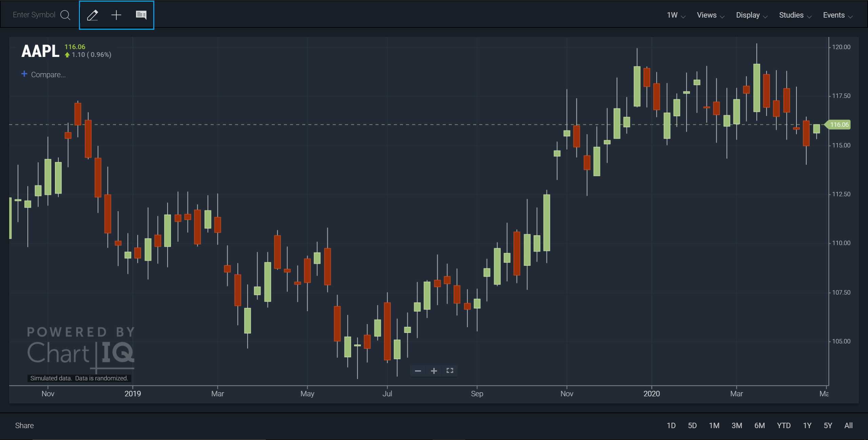The image size is (868, 440).
Task: Zoom in with plus chart button
Action: [x=434, y=371]
